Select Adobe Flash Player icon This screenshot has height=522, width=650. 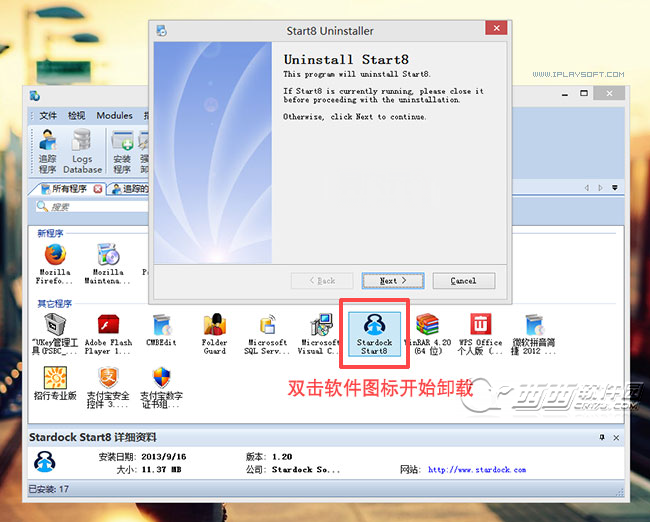108,334
